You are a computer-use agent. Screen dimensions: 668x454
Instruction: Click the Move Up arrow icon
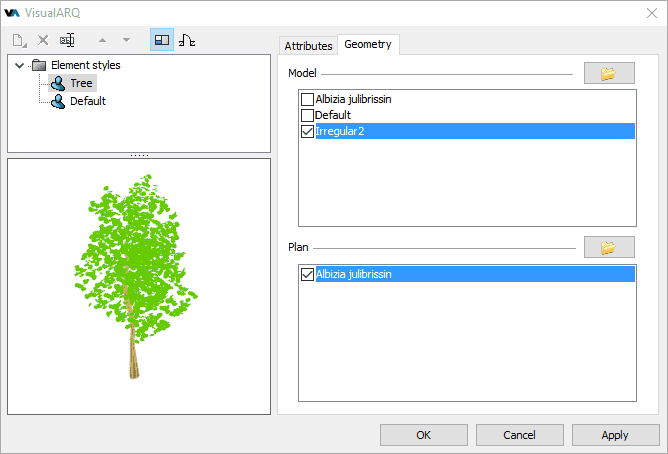click(102, 40)
